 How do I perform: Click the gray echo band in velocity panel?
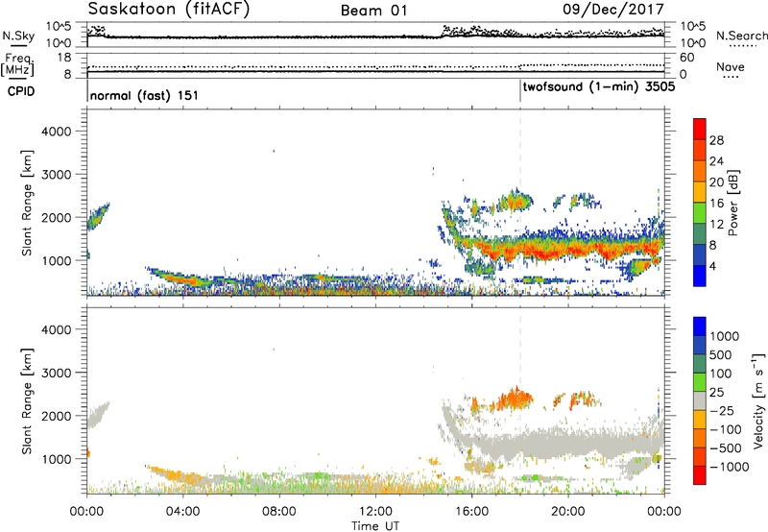pos(564,445)
